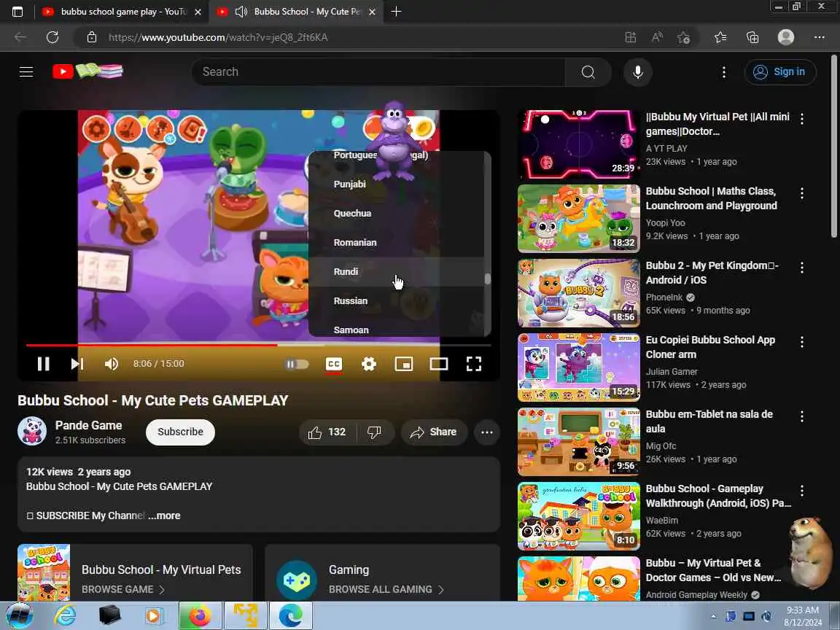Open Edge profile icon
Image resolution: width=840 pixels, height=630 pixels.
[785, 37]
